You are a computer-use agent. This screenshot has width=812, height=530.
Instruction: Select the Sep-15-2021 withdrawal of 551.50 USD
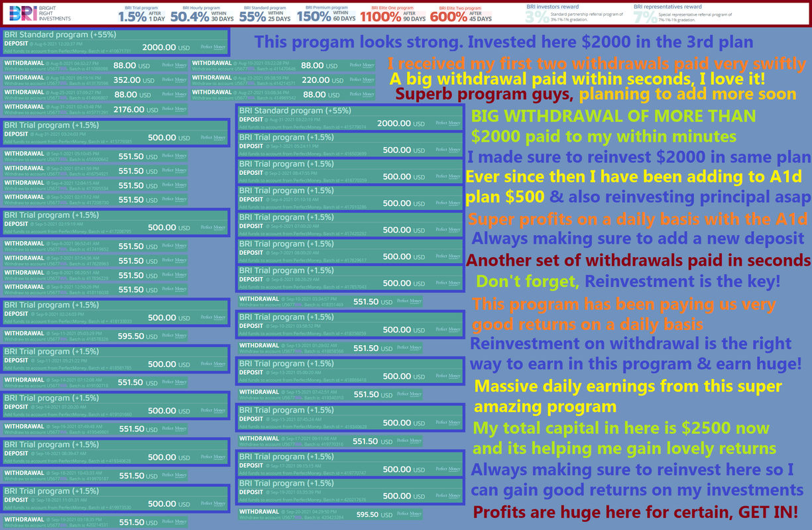coord(330,394)
